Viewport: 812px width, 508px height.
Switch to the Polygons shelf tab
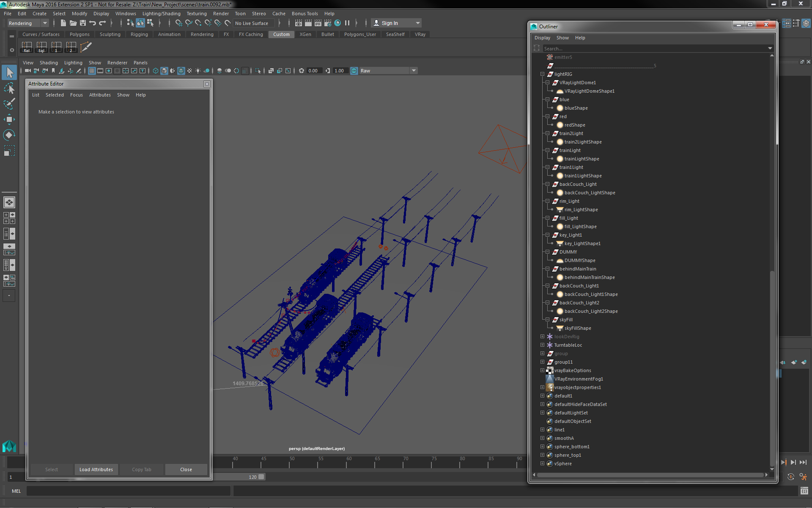pyautogui.click(x=80, y=34)
